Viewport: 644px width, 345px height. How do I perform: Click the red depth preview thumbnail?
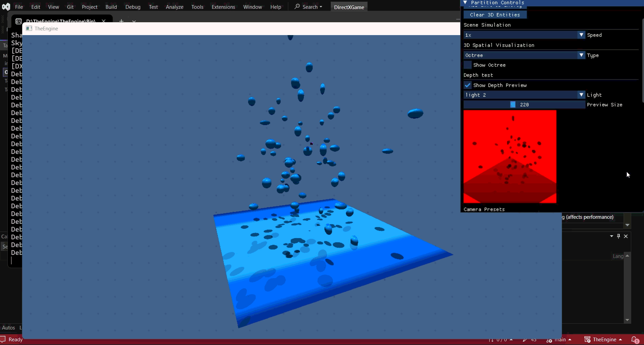coord(509,157)
